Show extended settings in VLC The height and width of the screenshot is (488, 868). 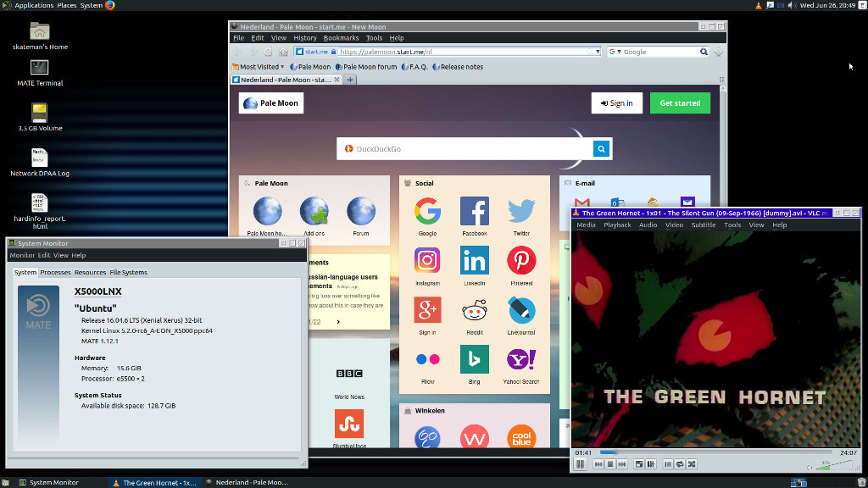tap(651, 464)
